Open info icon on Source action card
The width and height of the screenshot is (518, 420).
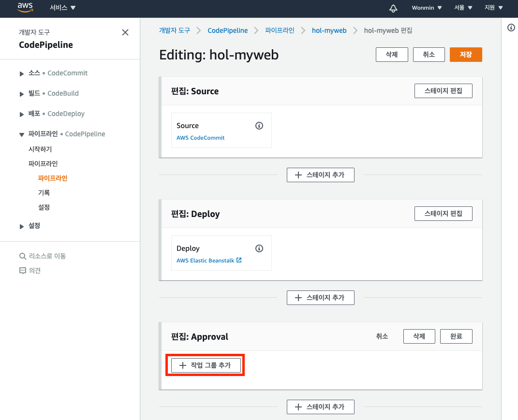[x=259, y=126]
